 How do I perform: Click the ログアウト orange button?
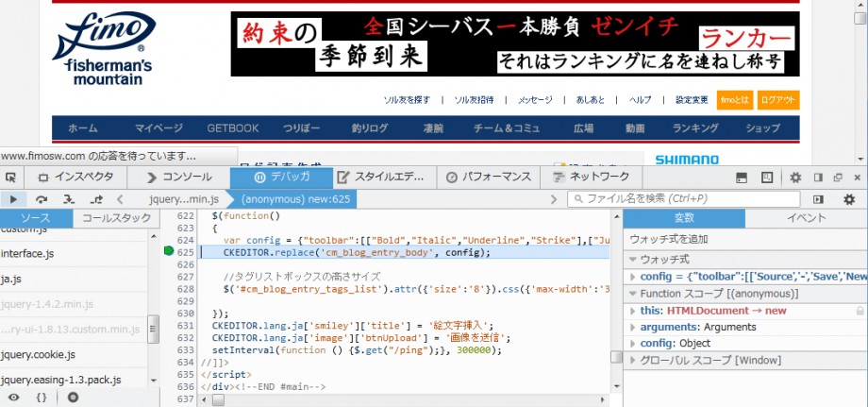pos(778,100)
